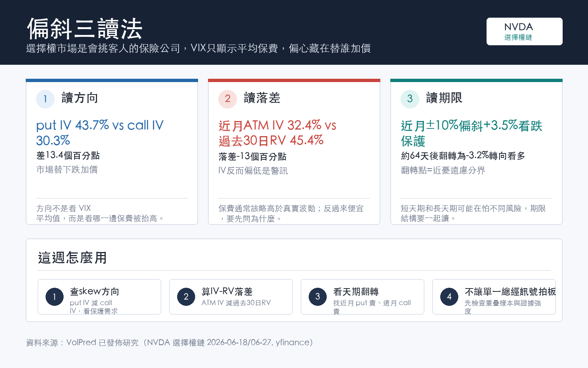Screen dimensions: 588x368
Task: Click dark step 1 circle by 查skew方向
Action: [54, 297]
